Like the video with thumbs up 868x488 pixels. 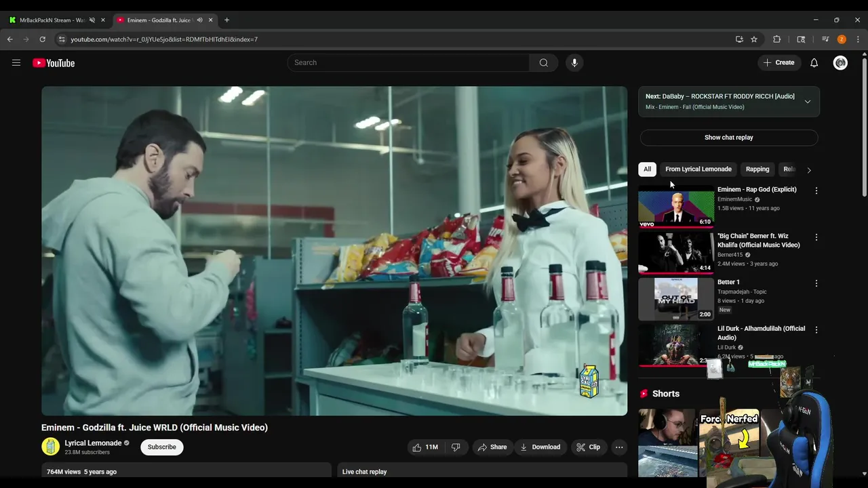coord(425,447)
